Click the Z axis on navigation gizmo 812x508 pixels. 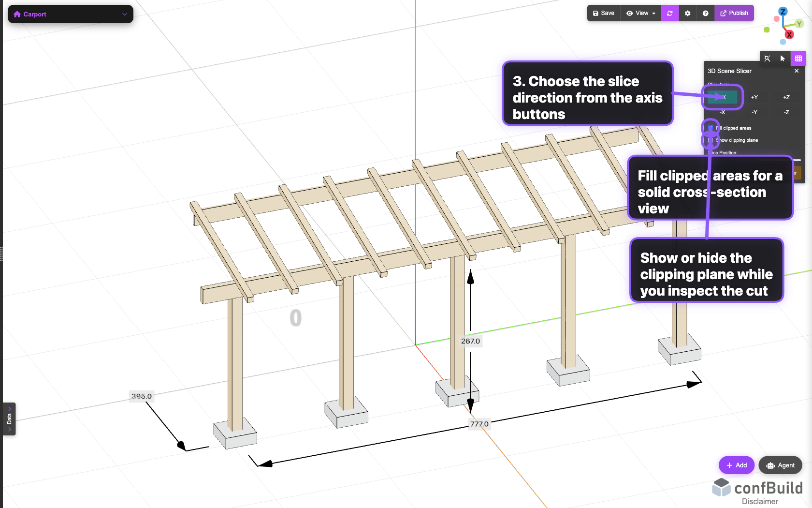coord(783,11)
